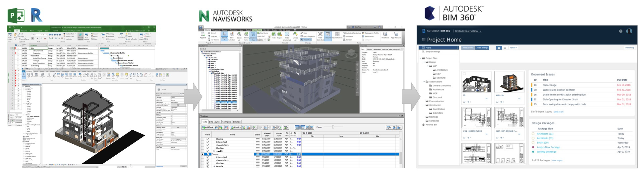Screen dimensions: 644x177
Task: Open the Configure tab in TimeLiner
Action: tap(227, 122)
